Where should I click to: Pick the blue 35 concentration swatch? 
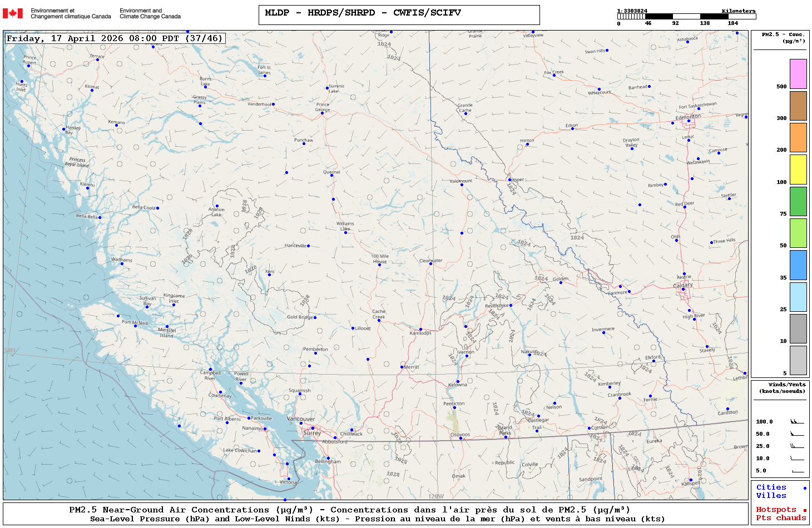798,265
